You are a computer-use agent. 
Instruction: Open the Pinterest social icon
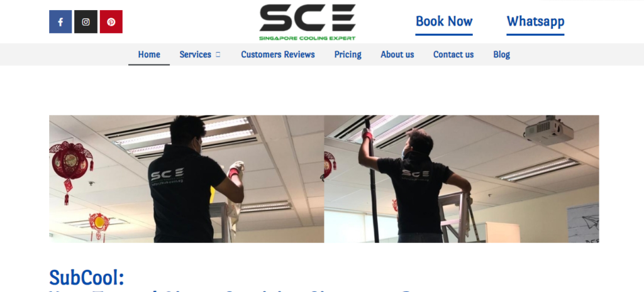(x=111, y=22)
